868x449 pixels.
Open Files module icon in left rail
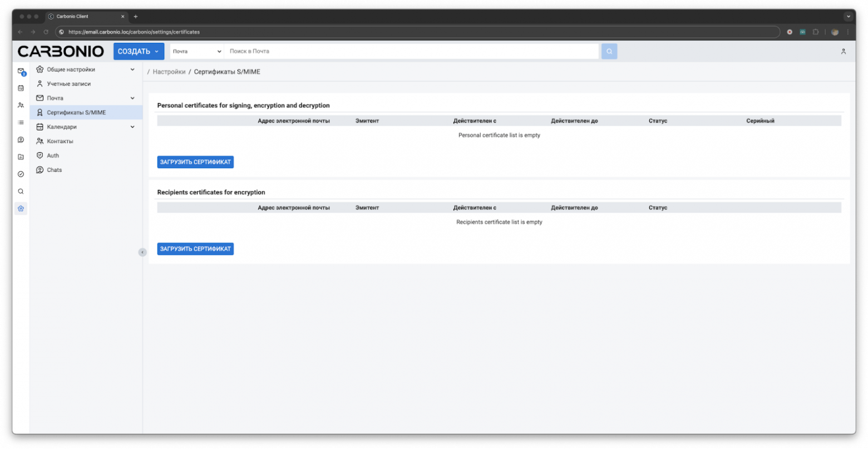[x=21, y=157]
